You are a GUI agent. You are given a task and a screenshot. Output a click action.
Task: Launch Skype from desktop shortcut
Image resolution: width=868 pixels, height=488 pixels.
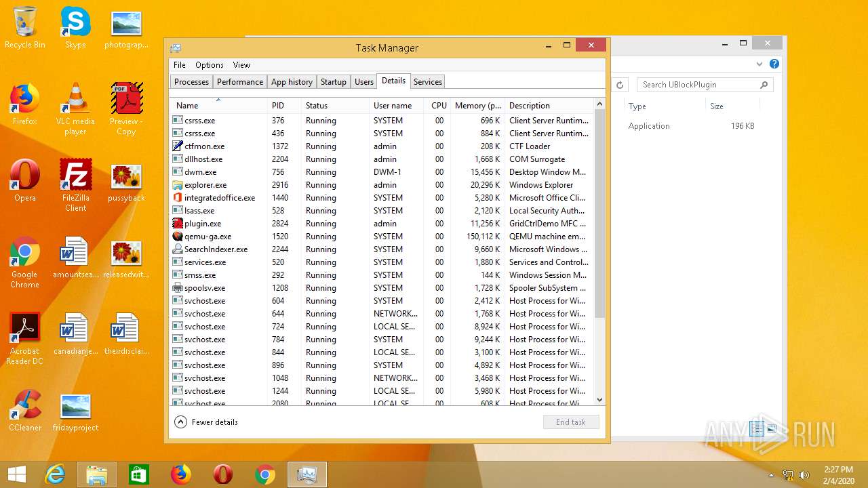[x=75, y=28]
